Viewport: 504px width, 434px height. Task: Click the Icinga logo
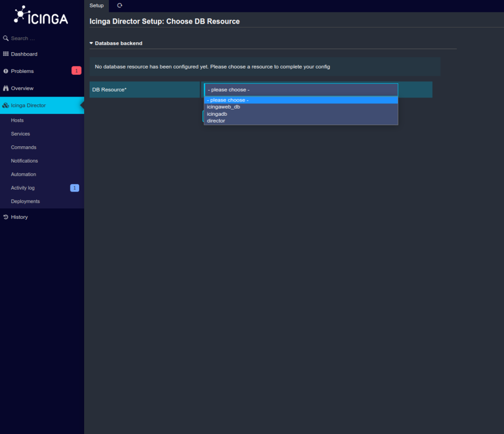pyautogui.click(x=41, y=15)
